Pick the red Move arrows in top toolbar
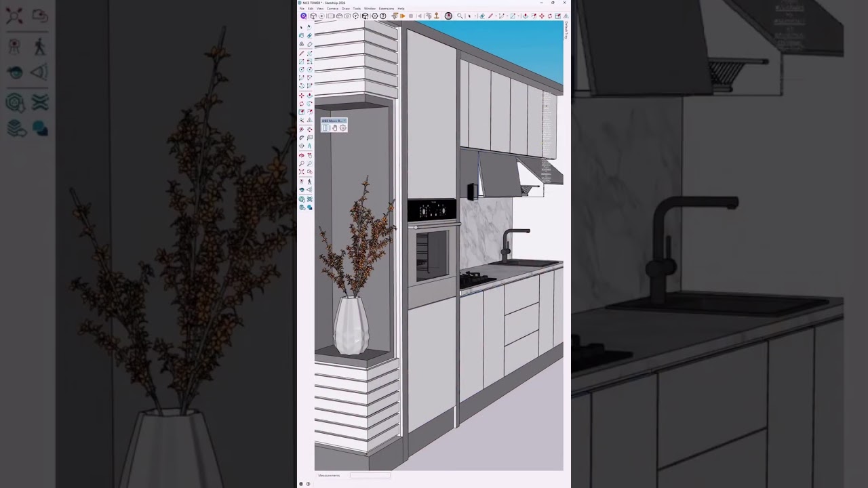 click(542, 16)
